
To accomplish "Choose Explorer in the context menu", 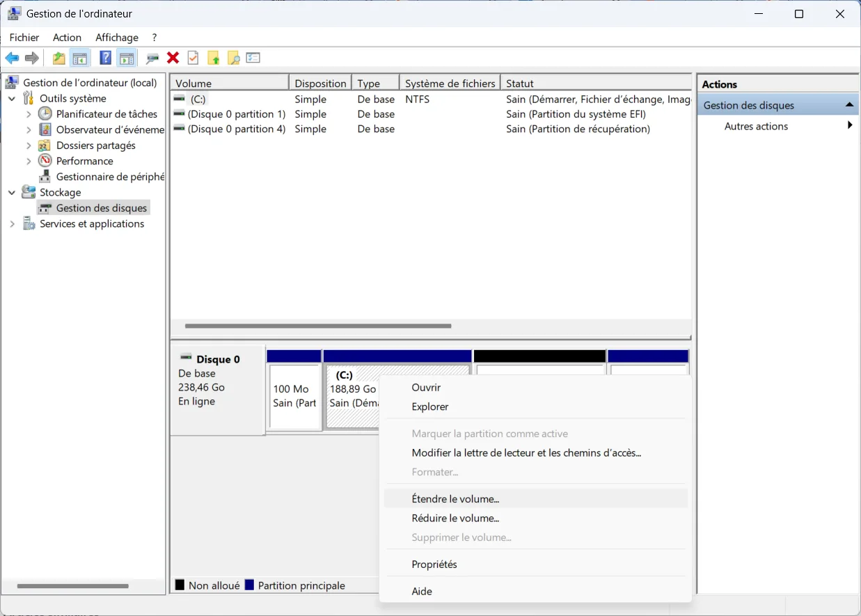I will tap(535, 406).
